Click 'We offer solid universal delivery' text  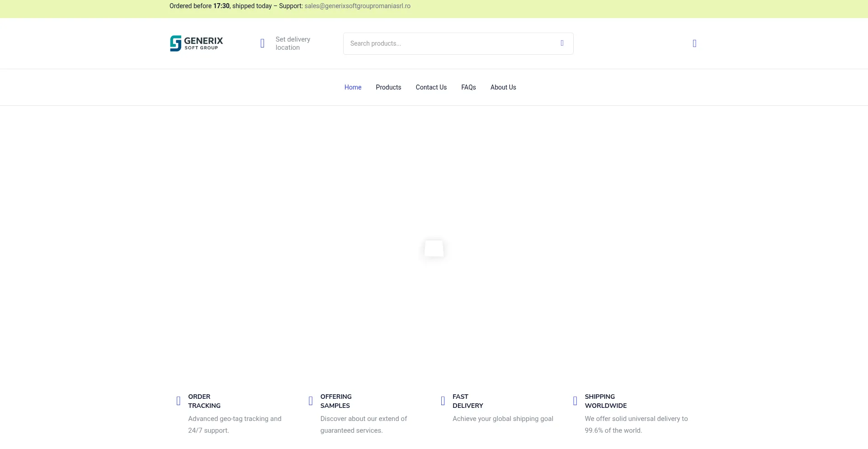pyautogui.click(x=636, y=425)
